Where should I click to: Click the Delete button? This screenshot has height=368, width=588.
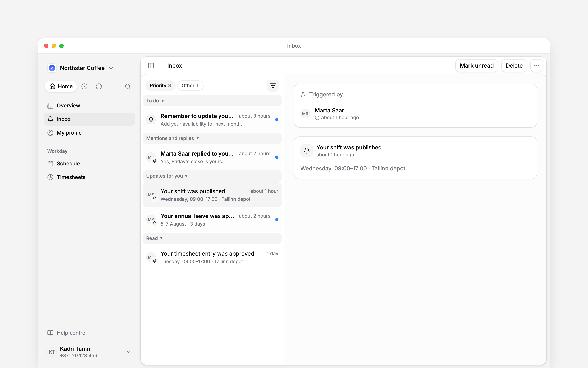[514, 66]
